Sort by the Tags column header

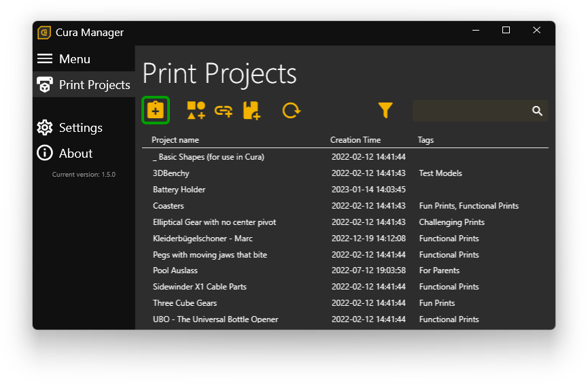426,140
